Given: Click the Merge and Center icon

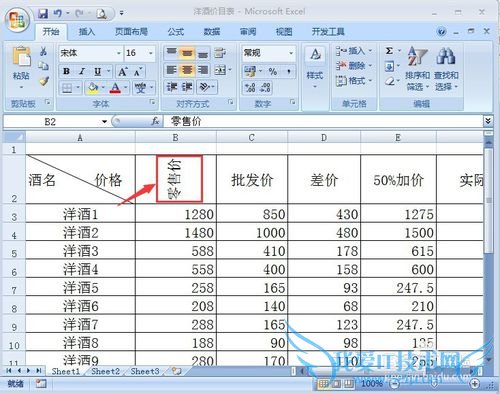Looking at the screenshot, I should pyautogui.click(x=220, y=70).
